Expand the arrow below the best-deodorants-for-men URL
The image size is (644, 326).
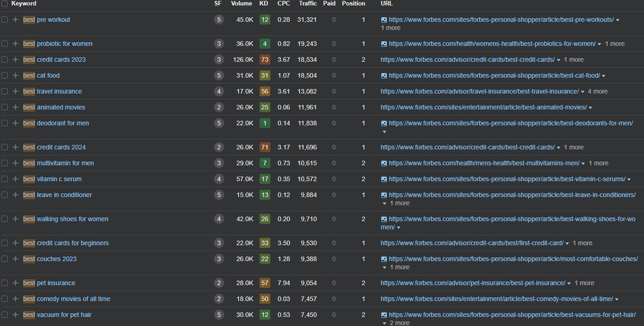[384, 132]
